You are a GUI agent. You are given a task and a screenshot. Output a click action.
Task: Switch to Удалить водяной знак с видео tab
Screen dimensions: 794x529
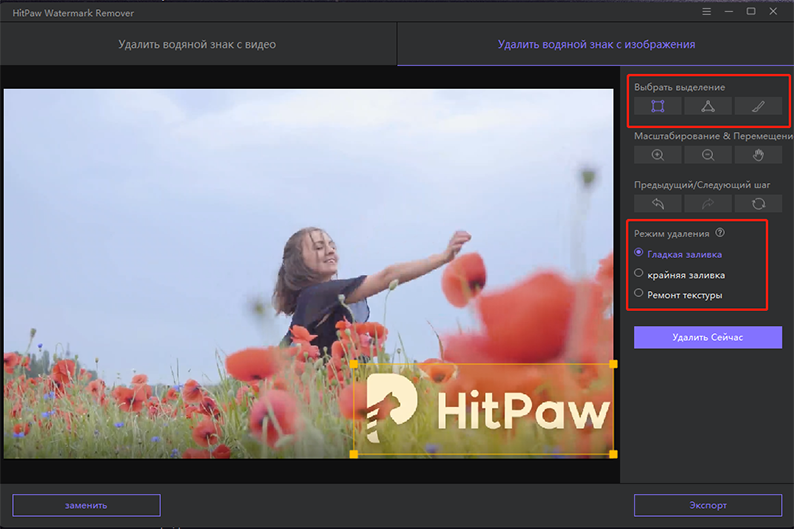point(197,45)
